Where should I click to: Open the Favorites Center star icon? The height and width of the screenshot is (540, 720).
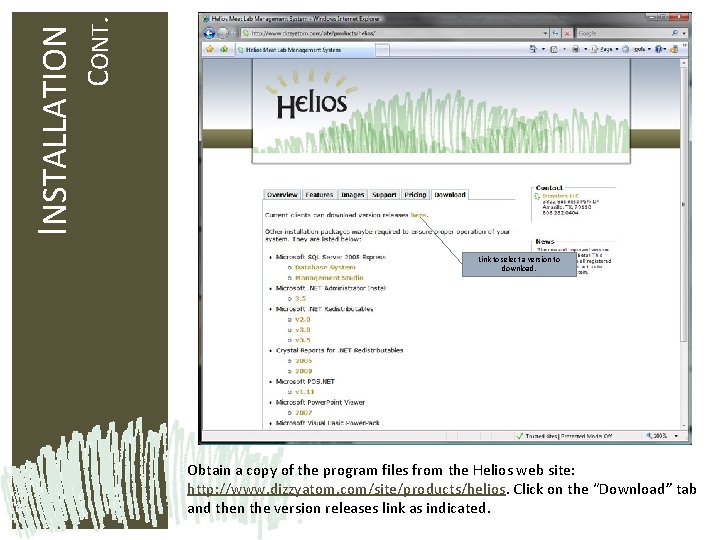click(x=210, y=49)
